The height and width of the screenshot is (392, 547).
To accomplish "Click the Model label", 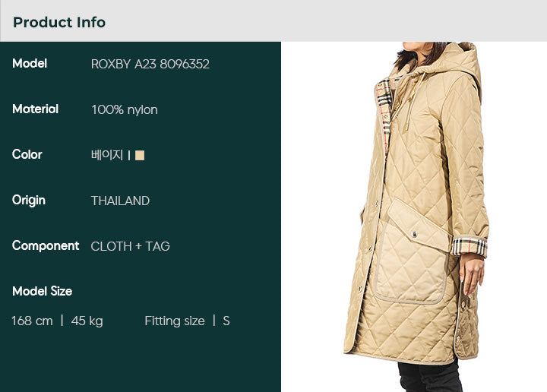I will [30, 64].
